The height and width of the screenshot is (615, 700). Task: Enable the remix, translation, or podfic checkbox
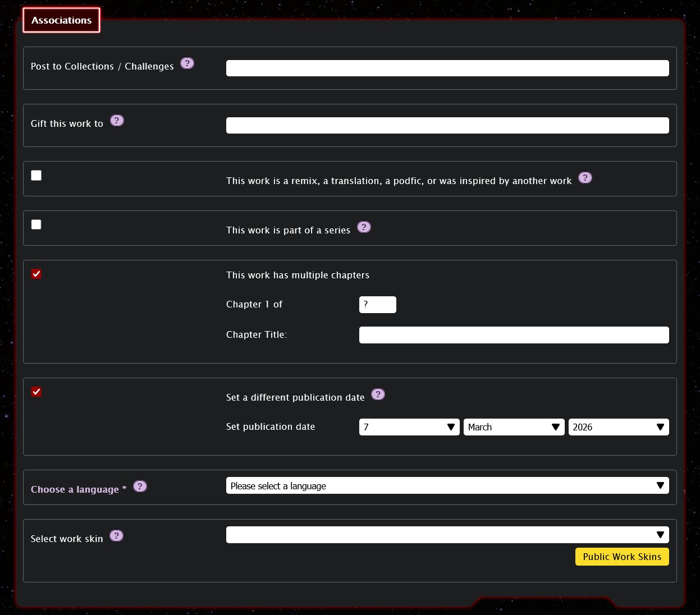click(36, 176)
